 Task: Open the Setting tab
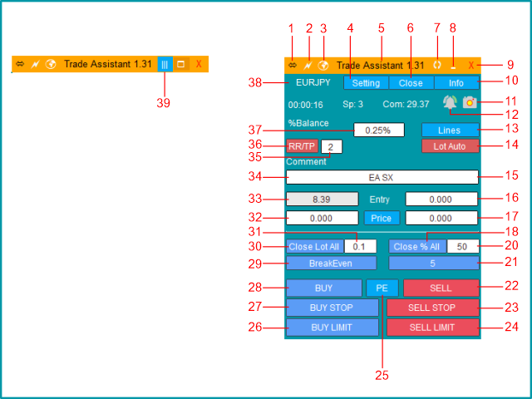[x=366, y=83]
